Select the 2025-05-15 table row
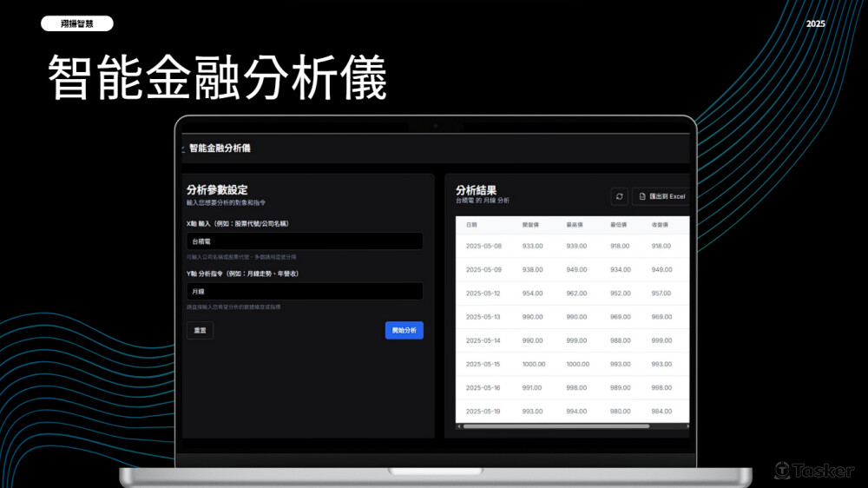Viewport: 868px width, 488px height. point(572,365)
